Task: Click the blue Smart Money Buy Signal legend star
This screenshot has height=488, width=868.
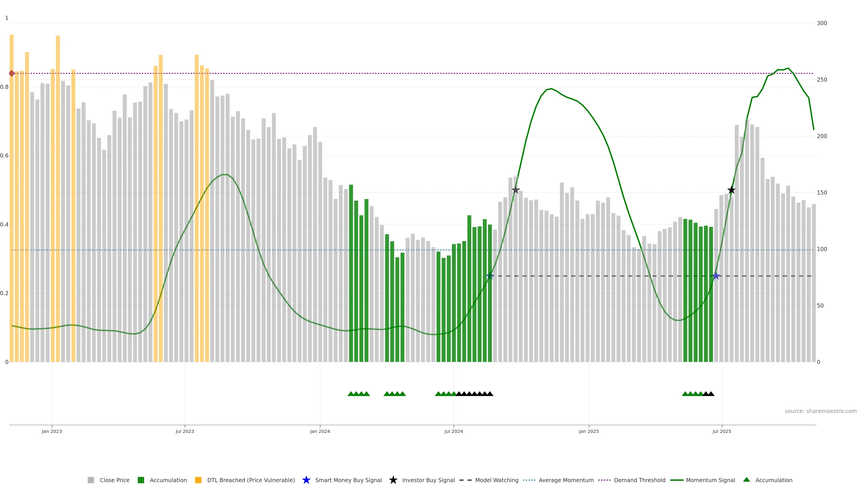Action: click(x=306, y=480)
